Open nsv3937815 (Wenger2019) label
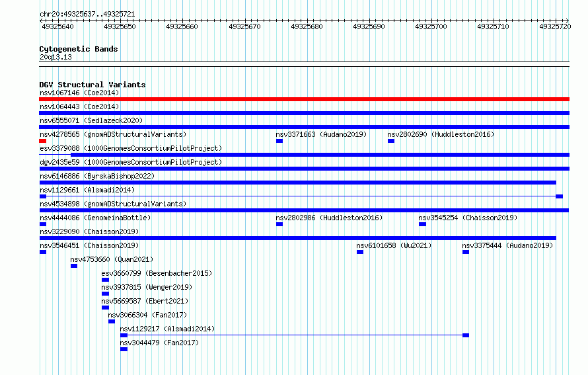The image size is (588, 375). click(x=147, y=287)
